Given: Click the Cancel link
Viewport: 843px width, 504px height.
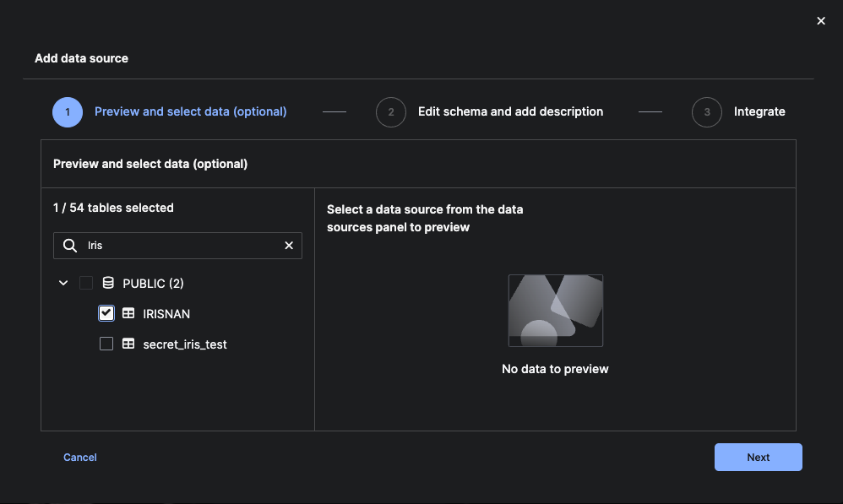Looking at the screenshot, I should 80,457.
